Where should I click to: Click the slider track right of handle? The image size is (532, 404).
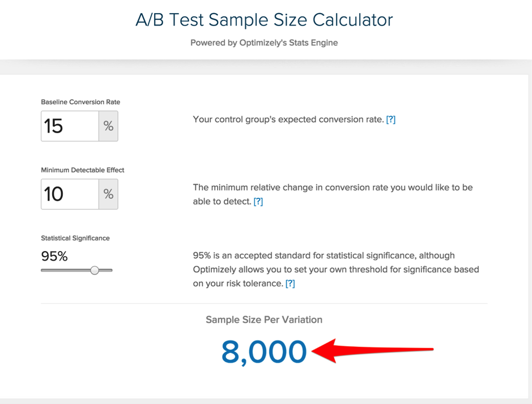click(x=105, y=270)
